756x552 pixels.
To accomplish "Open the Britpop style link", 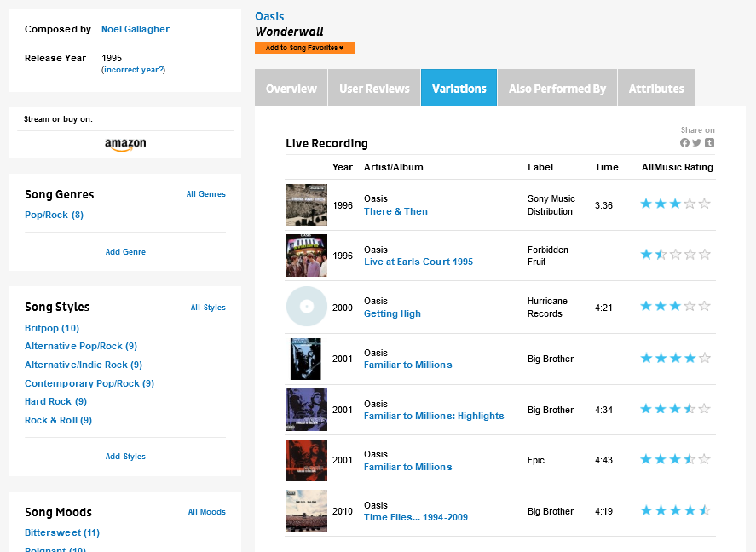I will 52,328.
